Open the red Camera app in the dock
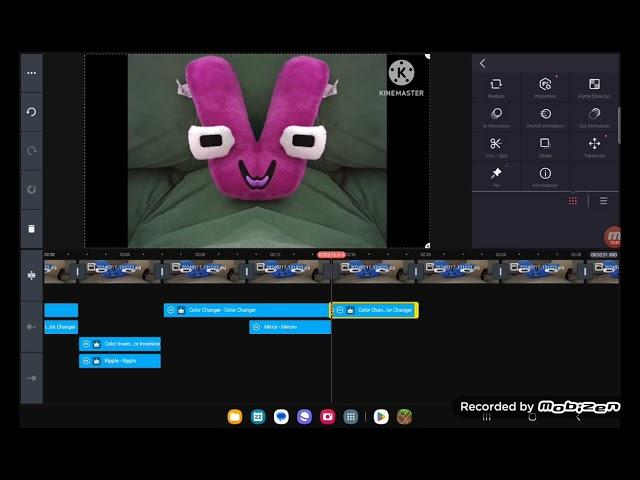The width and height of the screenshot is (640, 480). tap(327, 417)
